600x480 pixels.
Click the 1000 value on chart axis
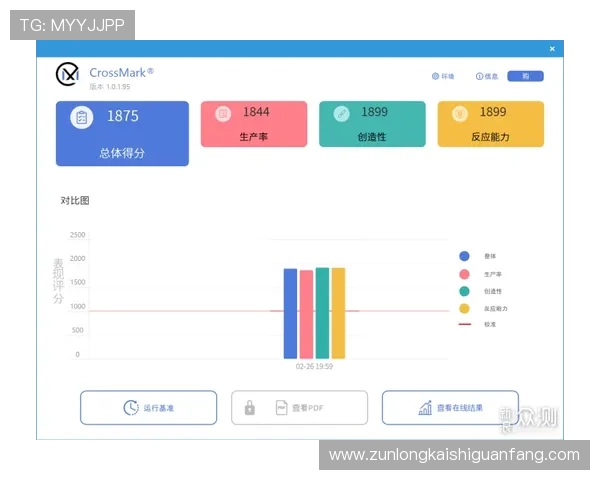point(77,307)
